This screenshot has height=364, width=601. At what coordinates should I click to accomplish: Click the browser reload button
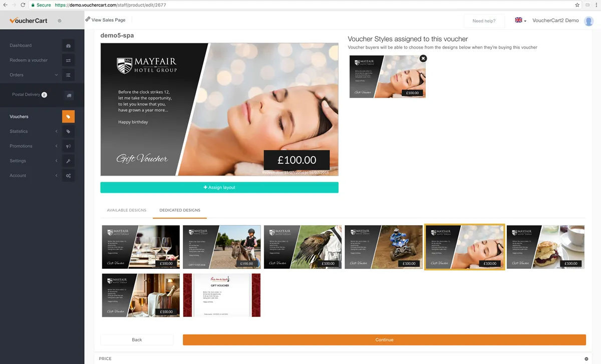pos(23,5)
